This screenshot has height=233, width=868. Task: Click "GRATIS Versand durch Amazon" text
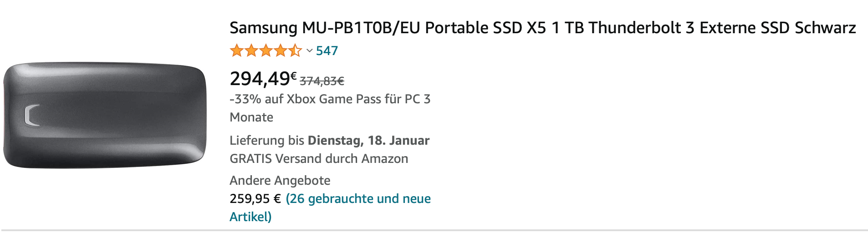click(x=319, y=158)
